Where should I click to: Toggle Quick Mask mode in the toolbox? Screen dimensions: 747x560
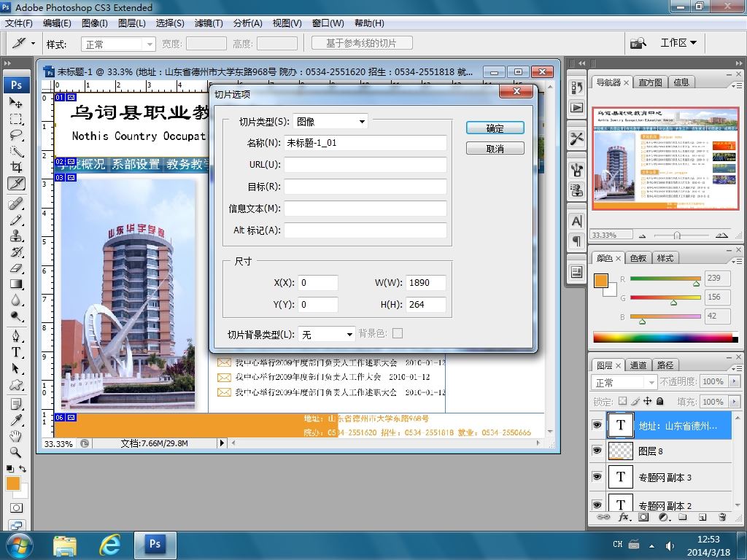(x=16, y=508)
